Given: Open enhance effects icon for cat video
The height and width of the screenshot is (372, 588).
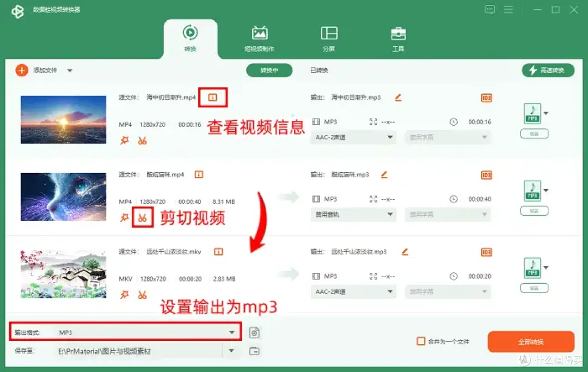Looking at the screenshot, I should [125, 217].
